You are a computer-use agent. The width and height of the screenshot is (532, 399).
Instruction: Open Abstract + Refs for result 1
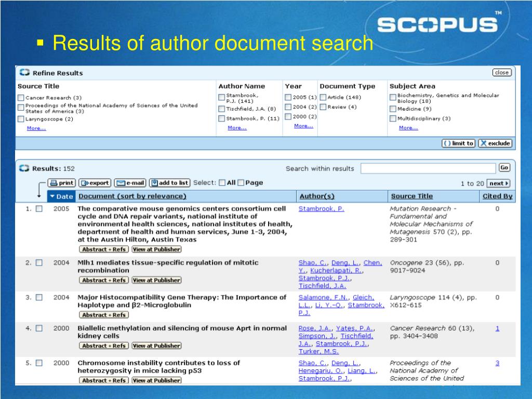(104, 249)
